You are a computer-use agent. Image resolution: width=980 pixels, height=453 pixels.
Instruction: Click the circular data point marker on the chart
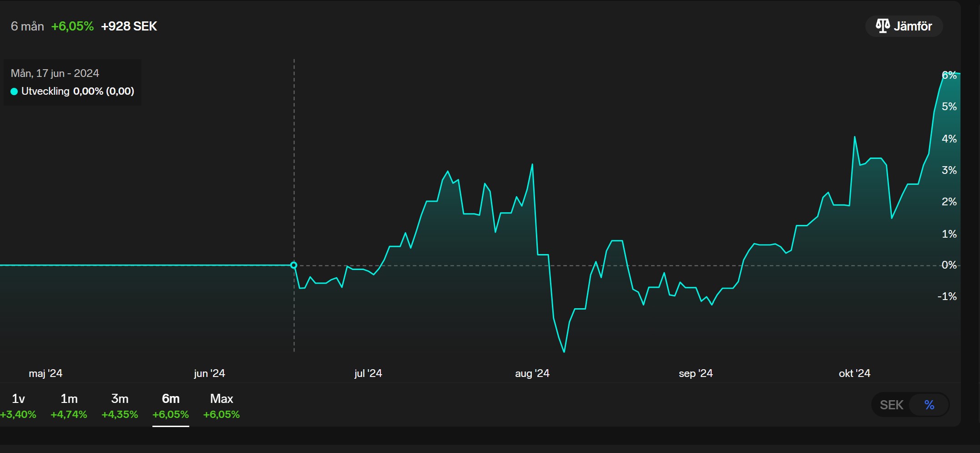click(x=294, y=265)
